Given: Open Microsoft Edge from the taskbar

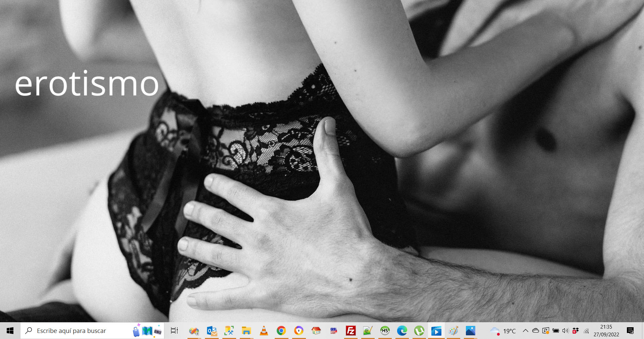Looking at the screenshot, I should click(402, 331).
